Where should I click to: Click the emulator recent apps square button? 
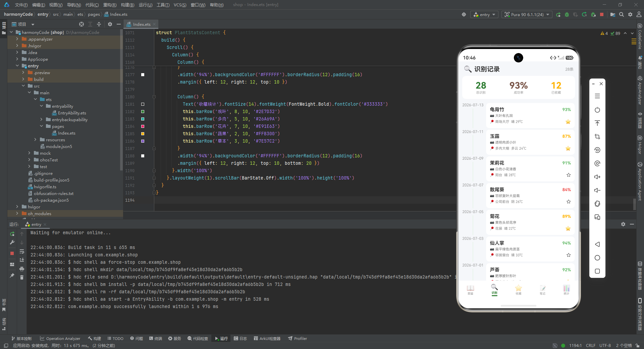click(597, 271)
